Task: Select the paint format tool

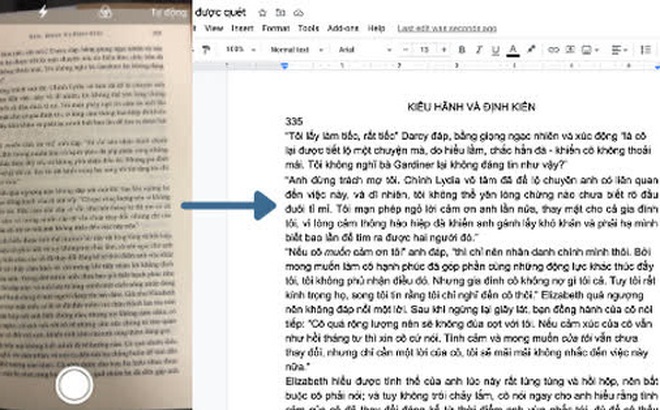Action: [x=206, y=50]
